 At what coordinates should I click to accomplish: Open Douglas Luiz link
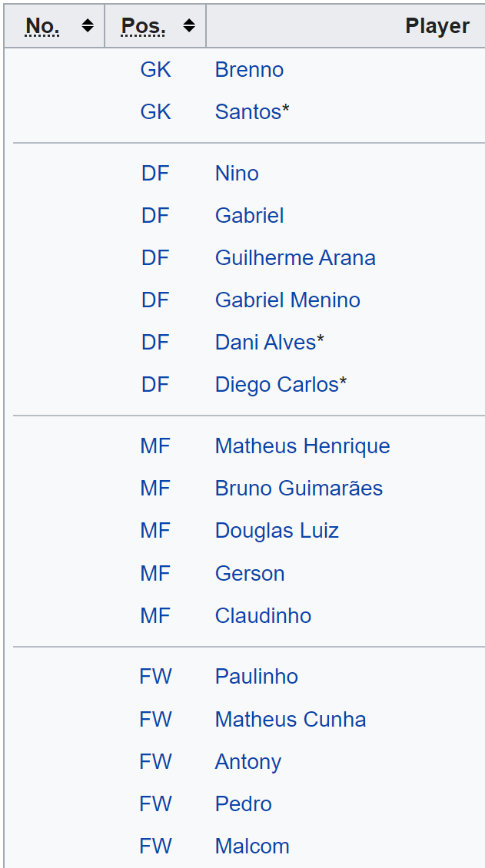277,530
